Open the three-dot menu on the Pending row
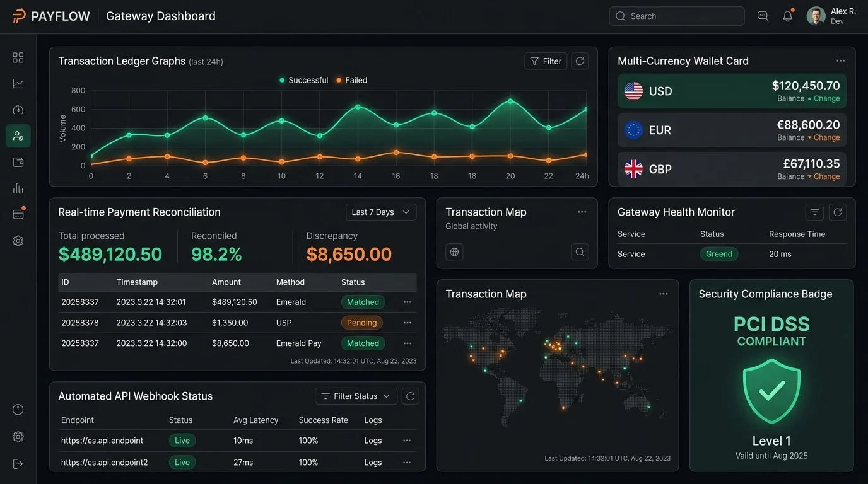This screenshot has height=484, width=868. point(408,323)
